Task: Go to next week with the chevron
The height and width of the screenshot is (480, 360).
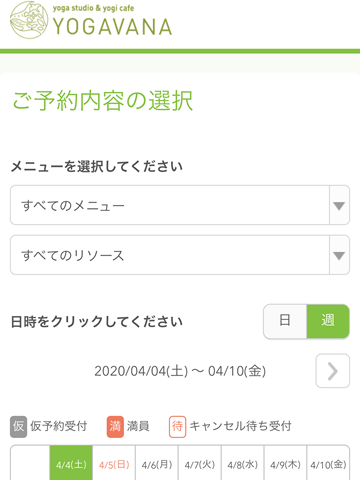Action: (x=333, y=371)
